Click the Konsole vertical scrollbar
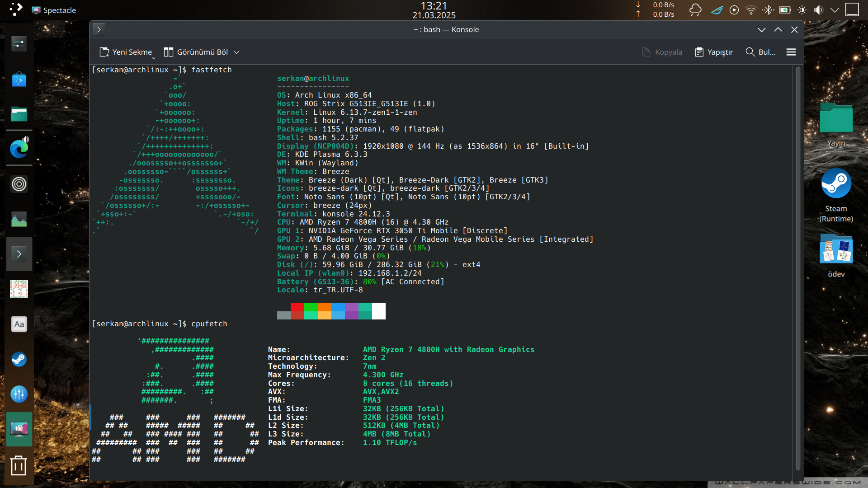 pos(798,268)
